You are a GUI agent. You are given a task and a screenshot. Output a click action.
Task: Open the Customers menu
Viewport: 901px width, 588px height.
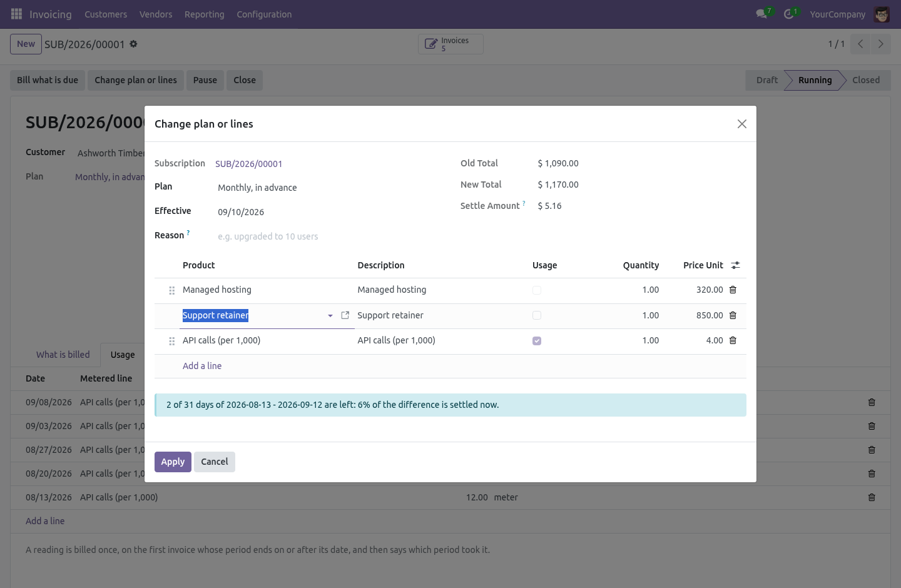tap(106, 14)
